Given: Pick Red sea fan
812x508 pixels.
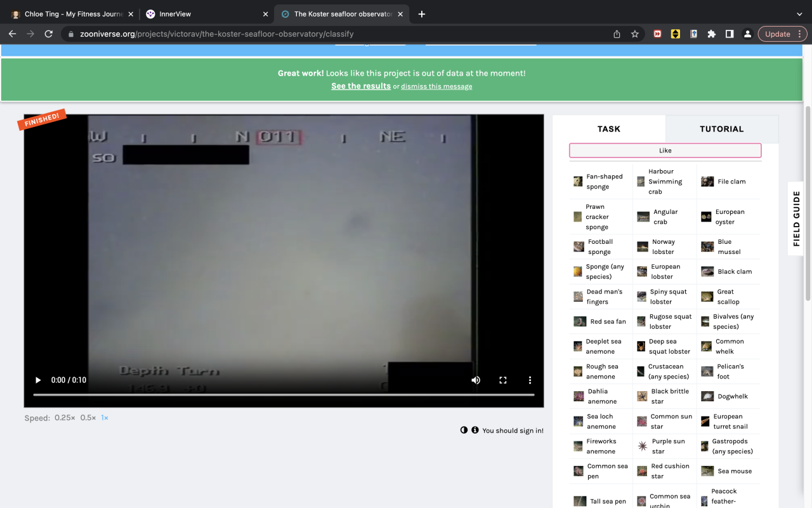Looking at the screenshot, I should click(601, 321).
